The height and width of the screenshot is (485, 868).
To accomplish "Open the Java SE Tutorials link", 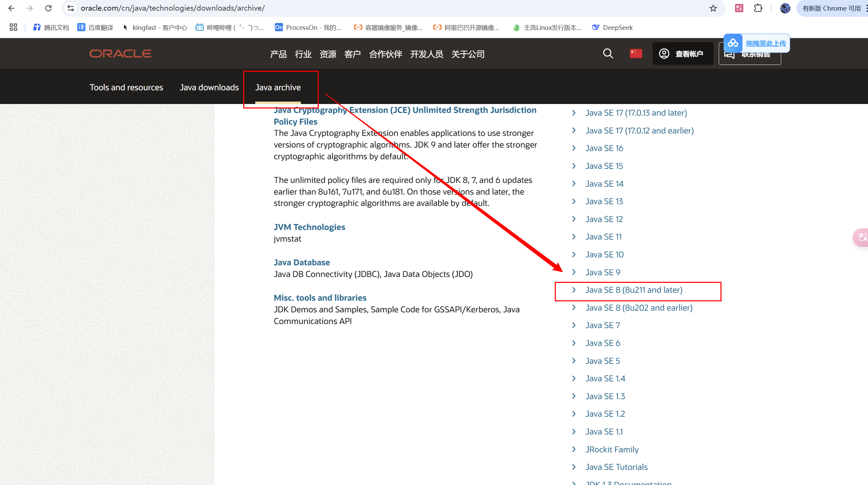I will tap(616, 467).
